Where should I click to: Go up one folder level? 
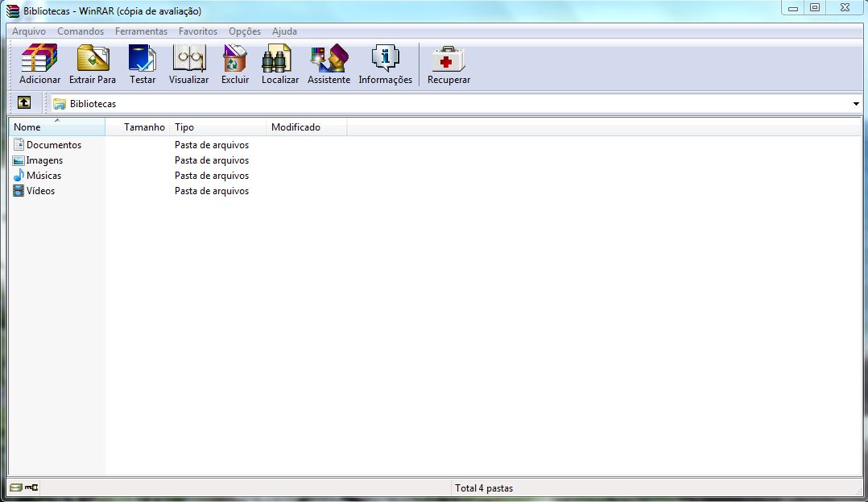[x=24, y=102]
